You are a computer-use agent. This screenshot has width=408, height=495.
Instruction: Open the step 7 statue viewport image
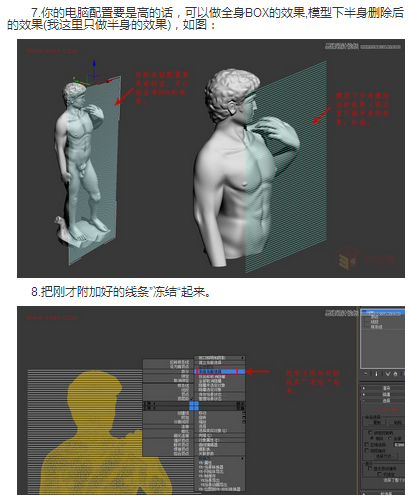(x=211, y=158)
